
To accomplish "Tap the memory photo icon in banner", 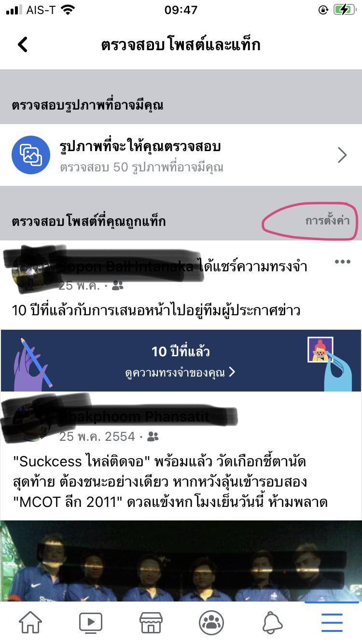I will [320, 350].
